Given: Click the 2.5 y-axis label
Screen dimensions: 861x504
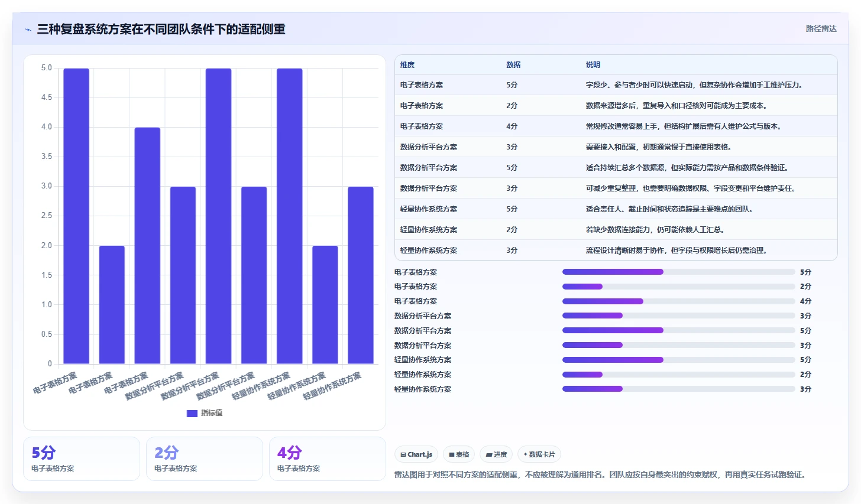Looking at the screenshot, I should pos(46,216).
